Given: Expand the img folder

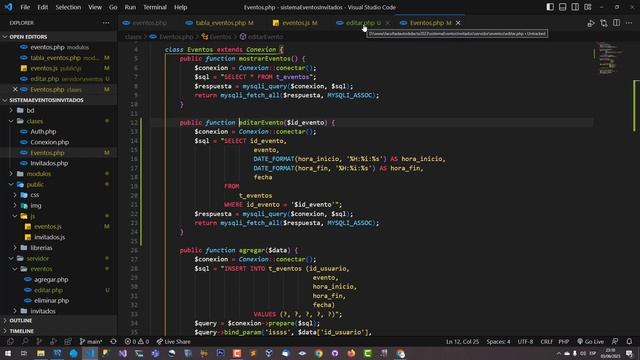Looking at the screenshot, I should coord(58,206).
